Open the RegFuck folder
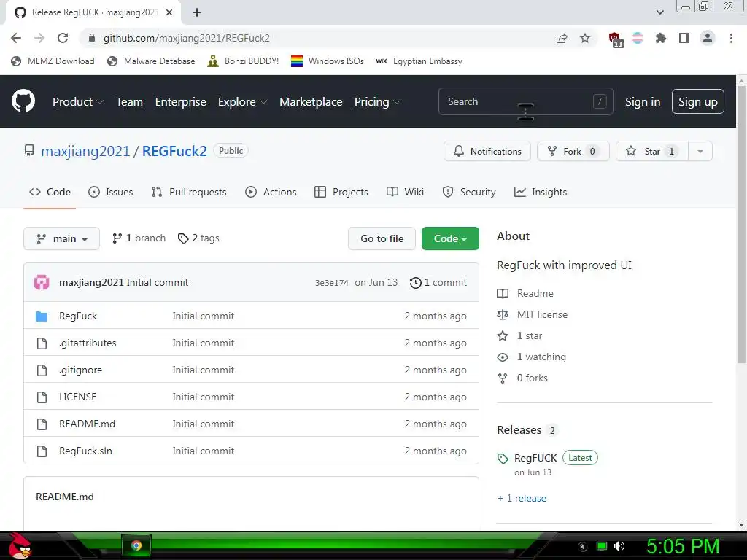This screenshot has height=560, width=747. [77, 316]
